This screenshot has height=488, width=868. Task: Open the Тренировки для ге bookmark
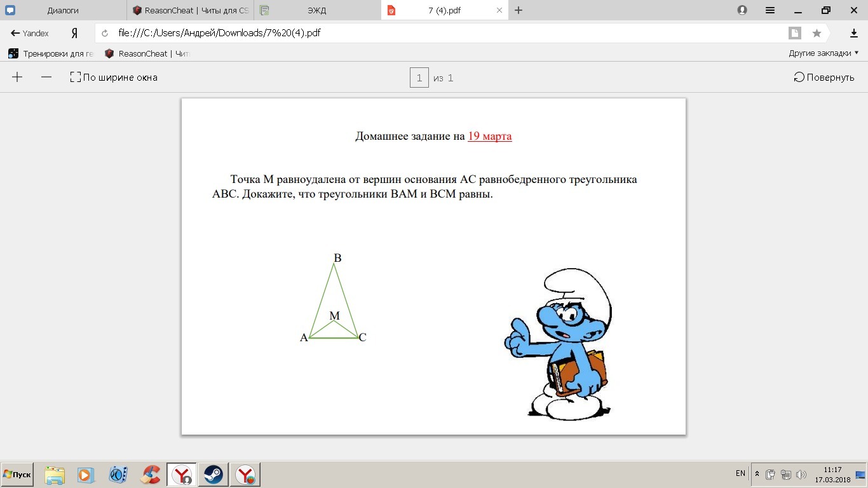coord(51,53)
